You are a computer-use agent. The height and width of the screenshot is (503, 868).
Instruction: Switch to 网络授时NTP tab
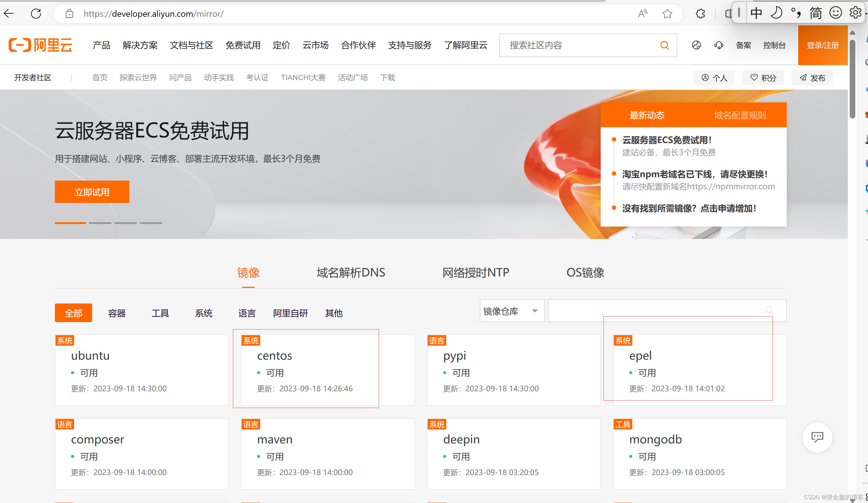(476, 273)
